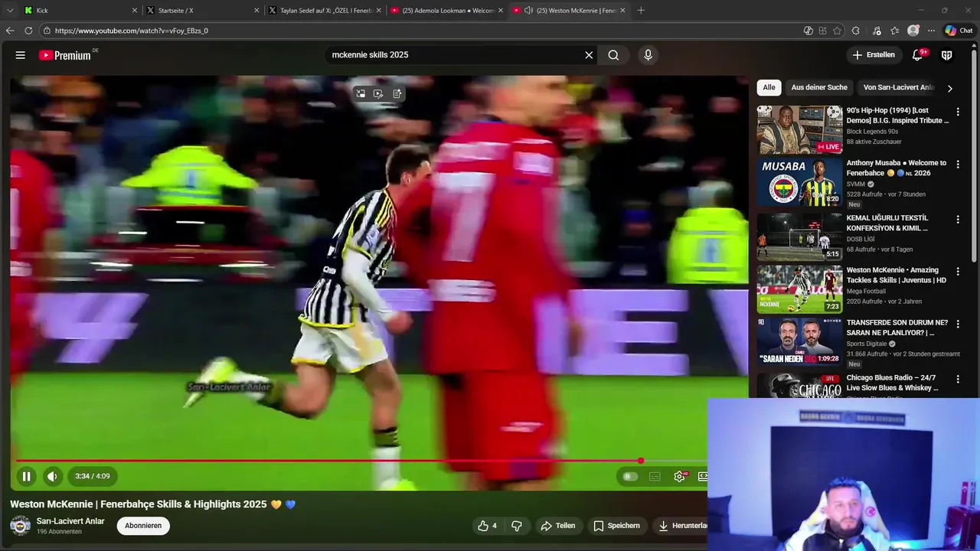
Task: Open options for 90's Hip-Hop live video
Action: point(957,112)
